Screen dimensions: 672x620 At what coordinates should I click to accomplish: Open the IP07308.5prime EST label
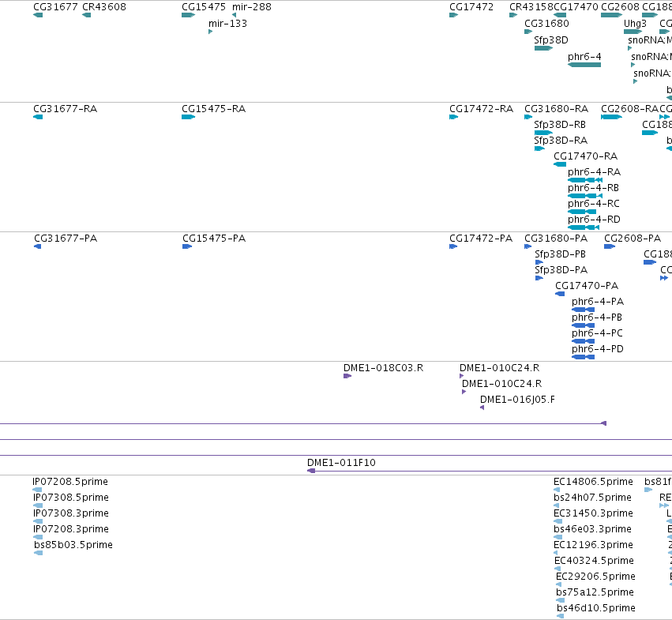click(x=71, y=498)
